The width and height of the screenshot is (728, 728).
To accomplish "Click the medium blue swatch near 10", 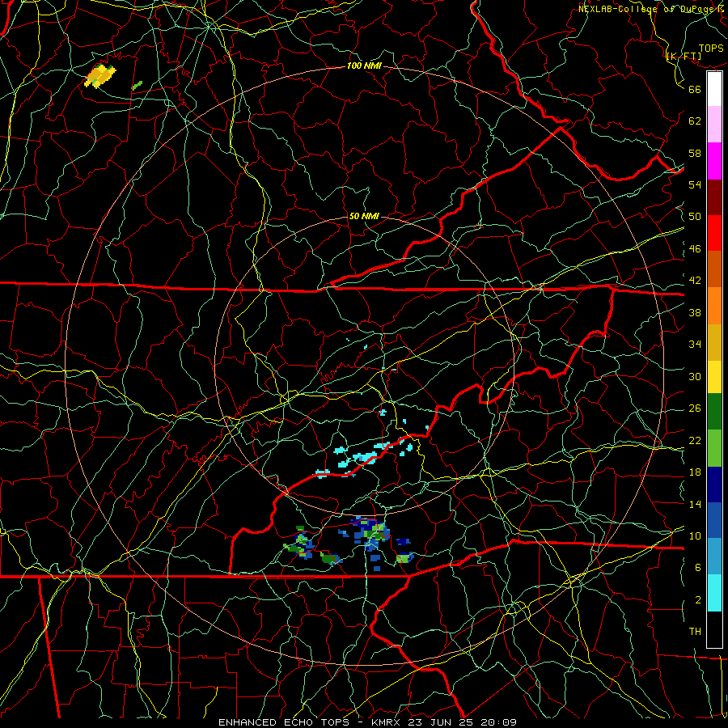I will tap(714, 520).
